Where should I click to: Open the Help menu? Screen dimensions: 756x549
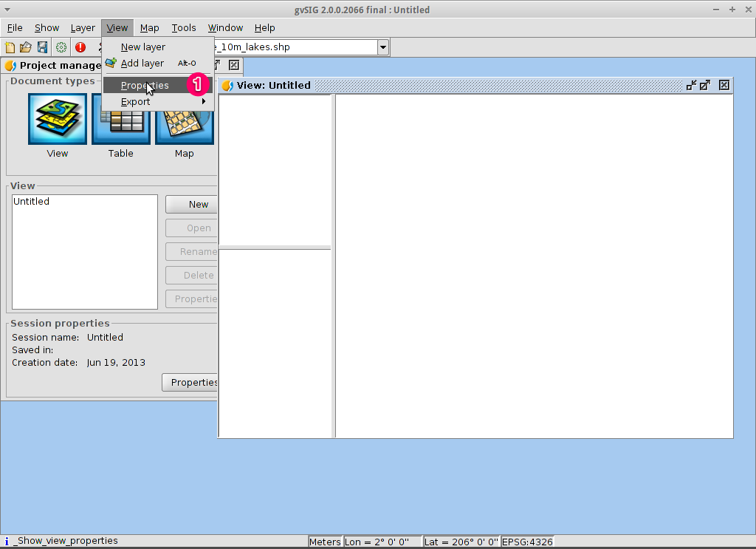pos(265,28)
